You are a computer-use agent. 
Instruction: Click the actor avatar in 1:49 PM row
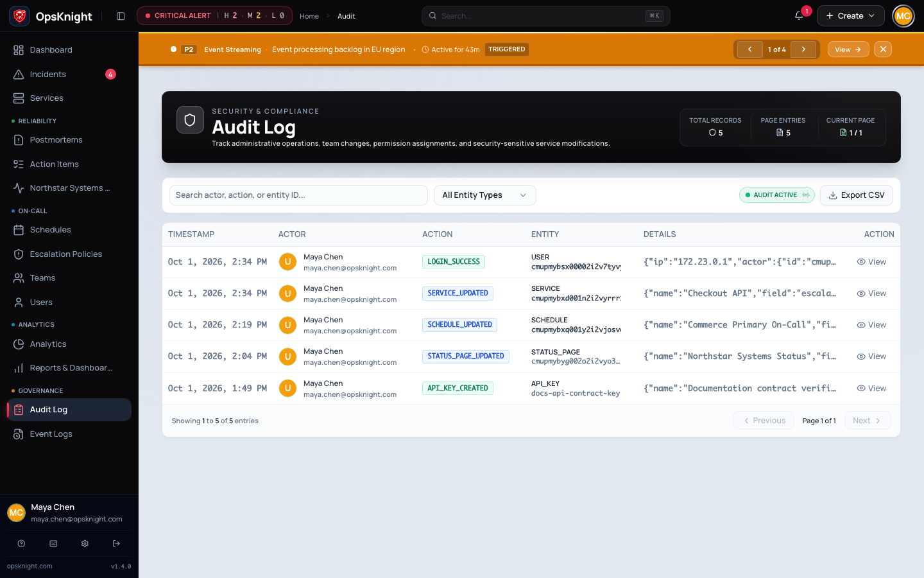point(287,389)
